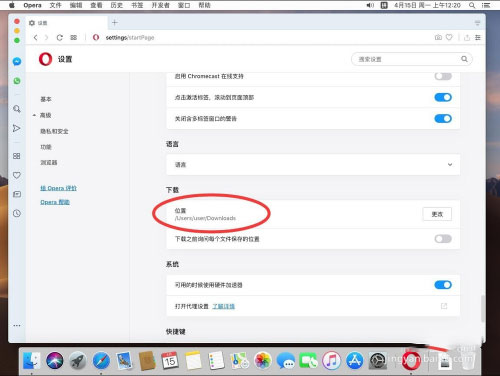Open bookmarks heart icon in sidebar
The image size is (500, 376).
[x=17, y=175]
